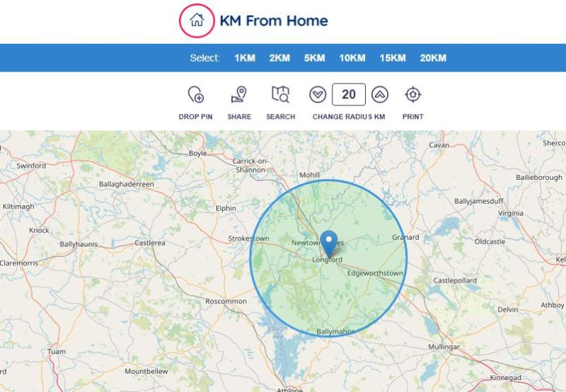This screenshot has width=566, height=392.
Task: Pick the 20KM radius option
Action: coord(433,58)
